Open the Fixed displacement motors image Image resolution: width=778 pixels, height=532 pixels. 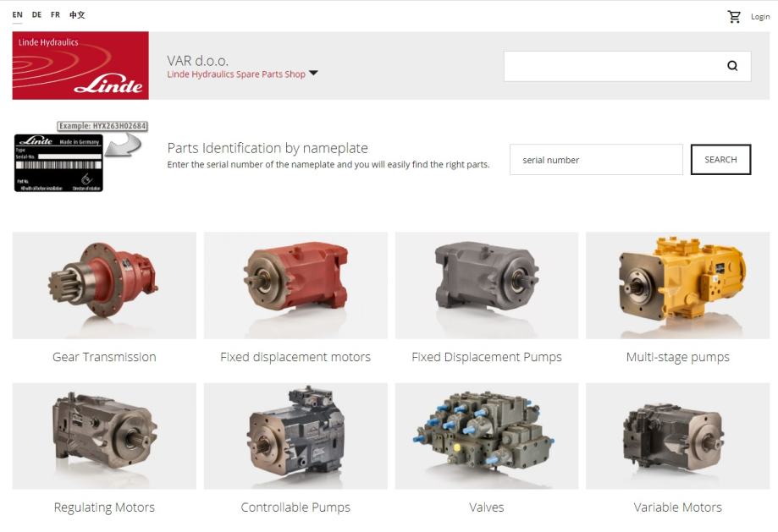tap(295, 286)
